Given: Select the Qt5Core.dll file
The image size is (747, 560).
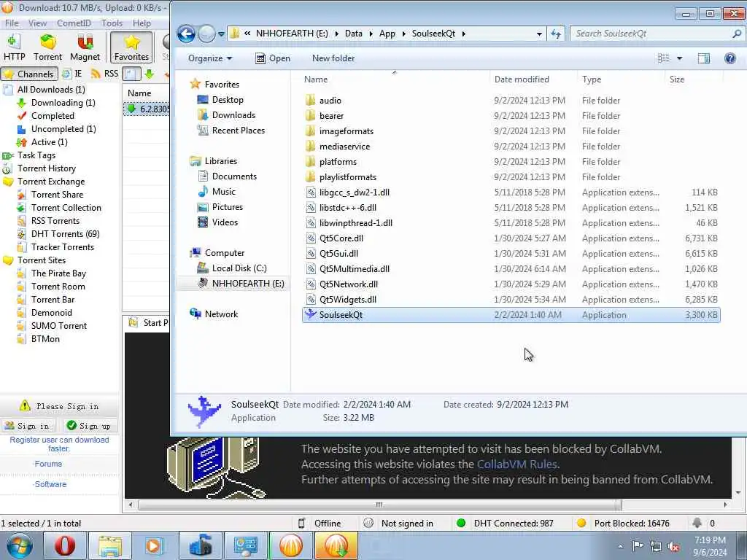Looking at the screenshot, I should [341, 238].
